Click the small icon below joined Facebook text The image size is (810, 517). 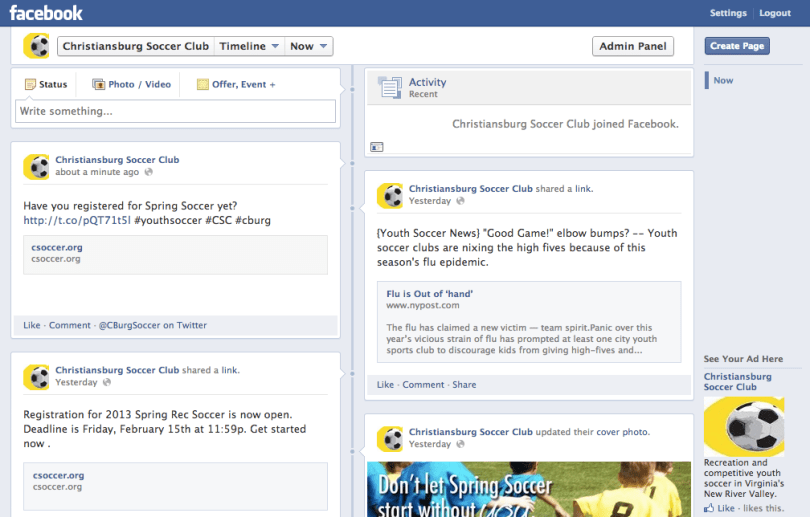tap(377, 147)
